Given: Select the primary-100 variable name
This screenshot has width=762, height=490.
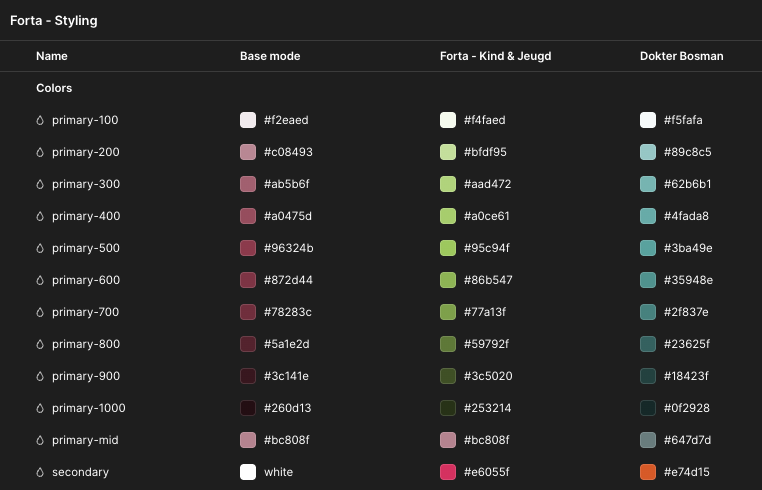Looking at the screenshot, I should (85, 120).
